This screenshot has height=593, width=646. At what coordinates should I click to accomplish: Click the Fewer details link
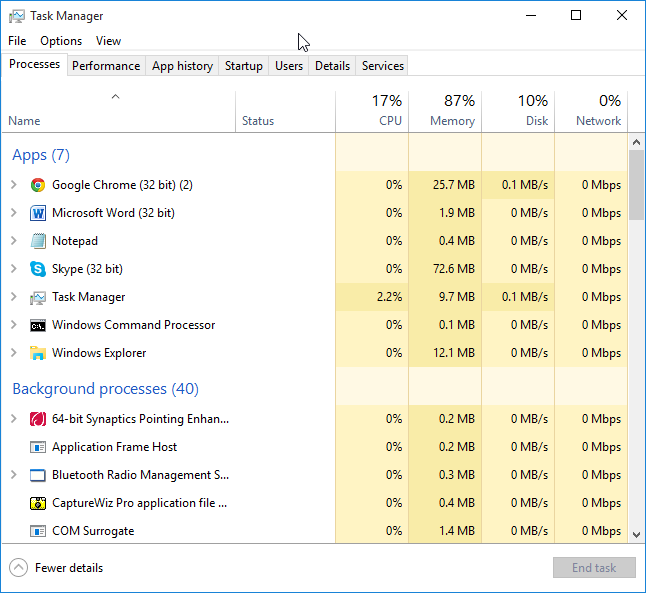pos(69,568)
